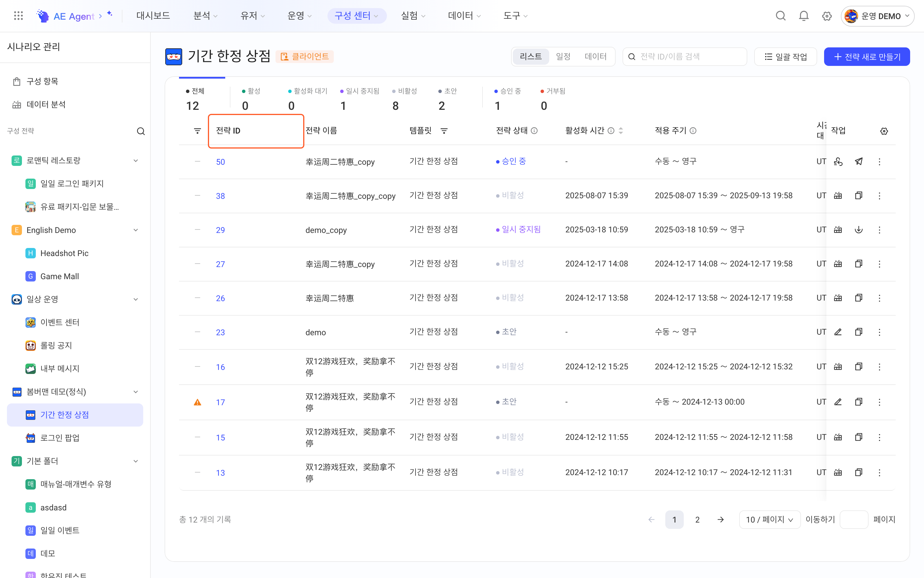Show info tooltip for 전략 상태
Image resolution: width=924 pixels, height=578 pixels.
coord(534,131)
